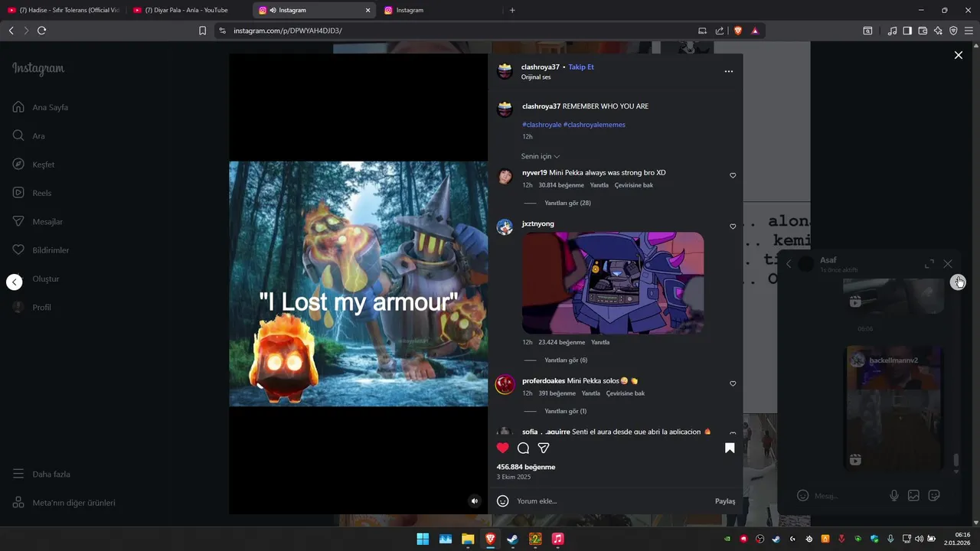Open the Windows Start menu
This screenshot has height=551, width=980.
pos(423,539)
